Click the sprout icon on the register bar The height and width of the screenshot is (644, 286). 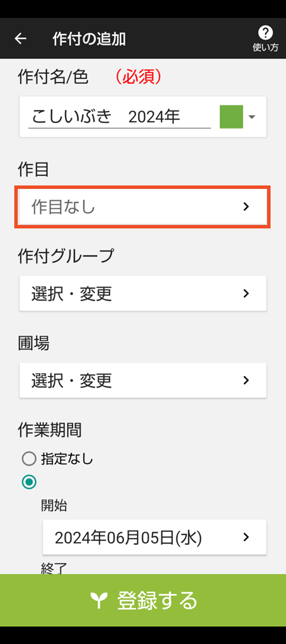pyautogui.click(x=98, y=600)
